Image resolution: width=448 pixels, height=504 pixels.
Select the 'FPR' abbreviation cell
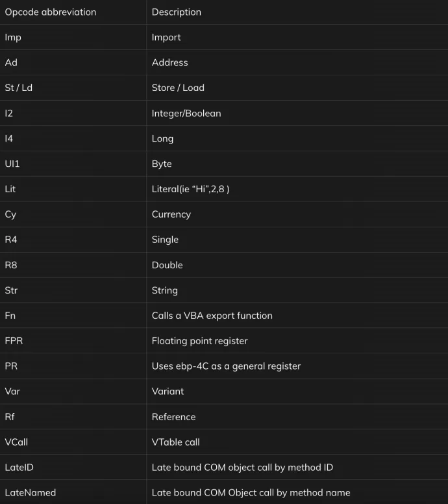point(73,341)
